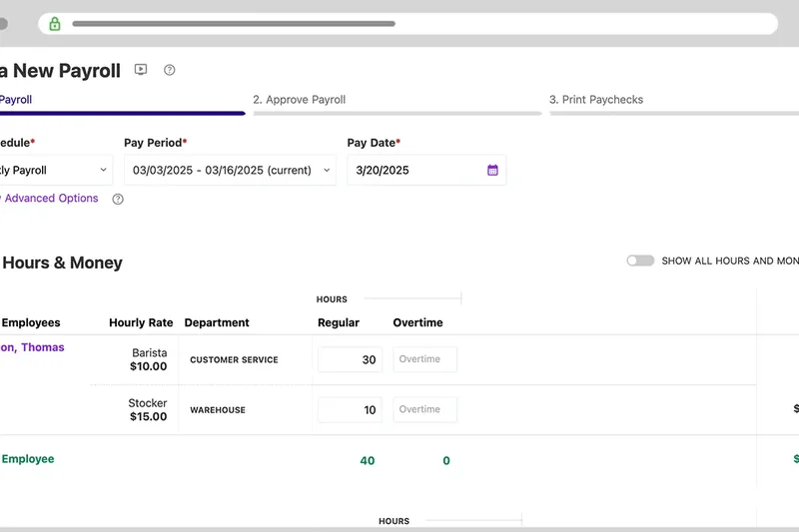Image resolution: width=799 pixels, height=532 pixels.
Task: Click the Barista overtime hours field
Action: [x=424, y=359]
